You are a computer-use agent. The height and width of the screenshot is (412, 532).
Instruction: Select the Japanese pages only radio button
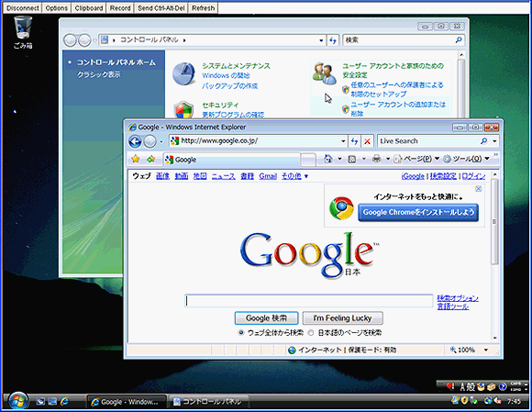click(x=310, y=332)
